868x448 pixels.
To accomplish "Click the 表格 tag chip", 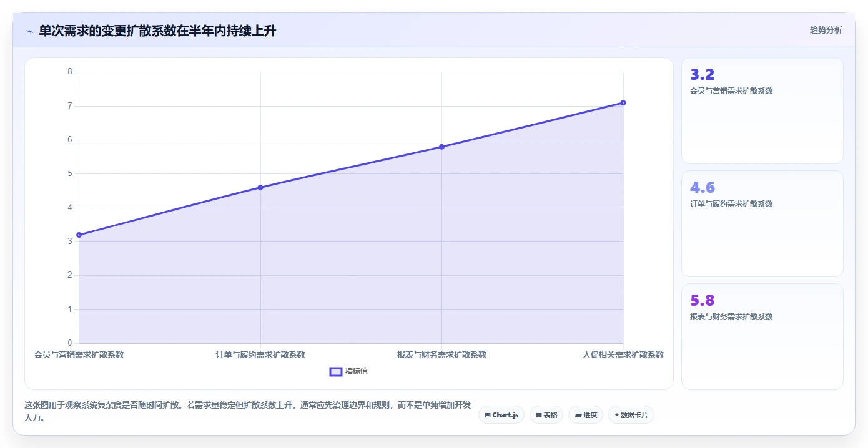I will 546,415.
